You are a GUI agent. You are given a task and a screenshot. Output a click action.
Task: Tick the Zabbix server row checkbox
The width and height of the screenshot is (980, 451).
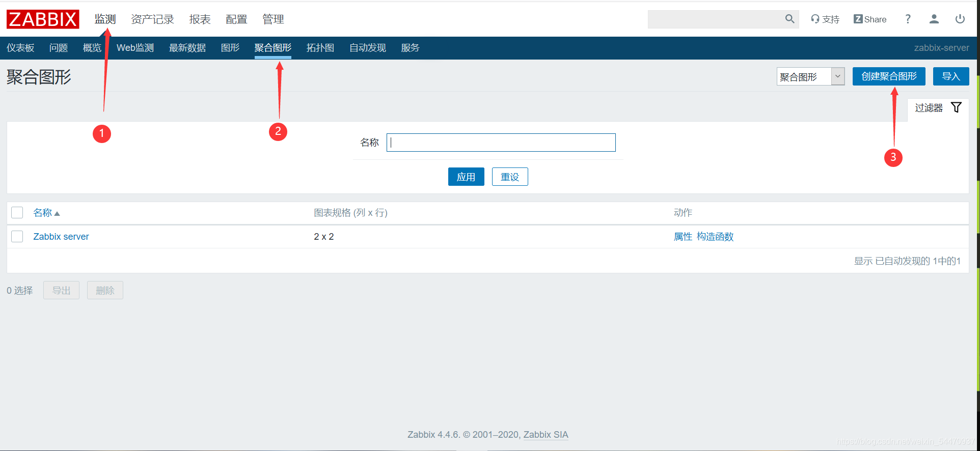coord(17,237)
